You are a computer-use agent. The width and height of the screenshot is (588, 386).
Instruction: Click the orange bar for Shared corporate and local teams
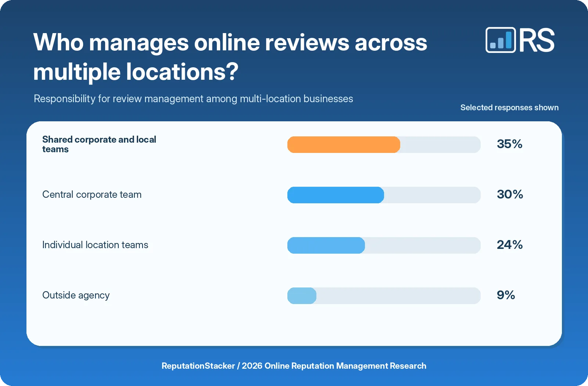pyautogui.click(x=344, y=144)
